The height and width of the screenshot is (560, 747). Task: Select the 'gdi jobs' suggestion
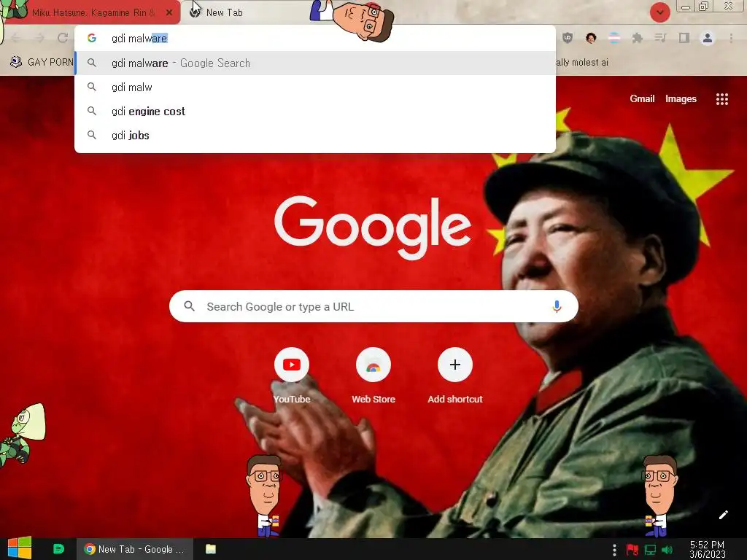[315, 135]
